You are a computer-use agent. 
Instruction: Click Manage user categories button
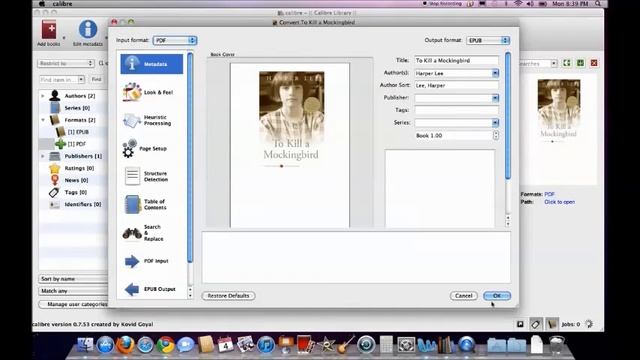[74, 304]
